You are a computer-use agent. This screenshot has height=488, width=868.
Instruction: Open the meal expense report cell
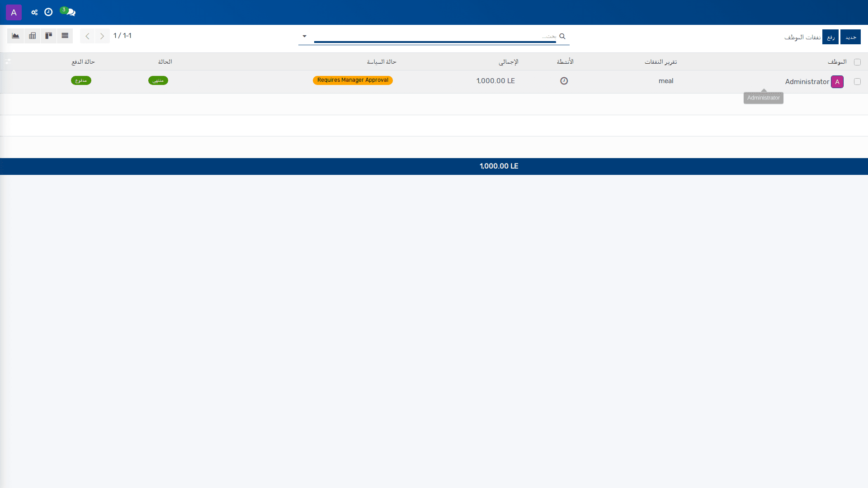pos(666,81)
